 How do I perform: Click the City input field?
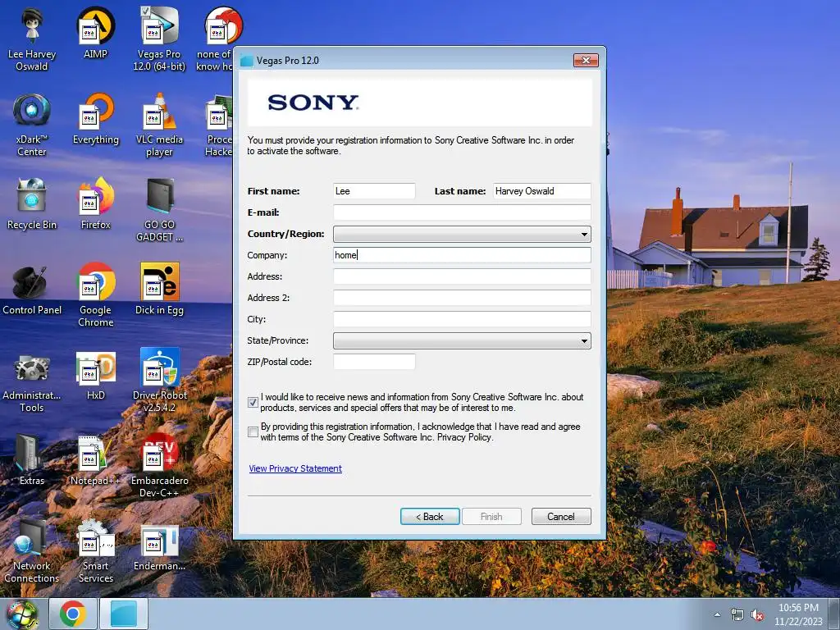[x=462, y=319]
